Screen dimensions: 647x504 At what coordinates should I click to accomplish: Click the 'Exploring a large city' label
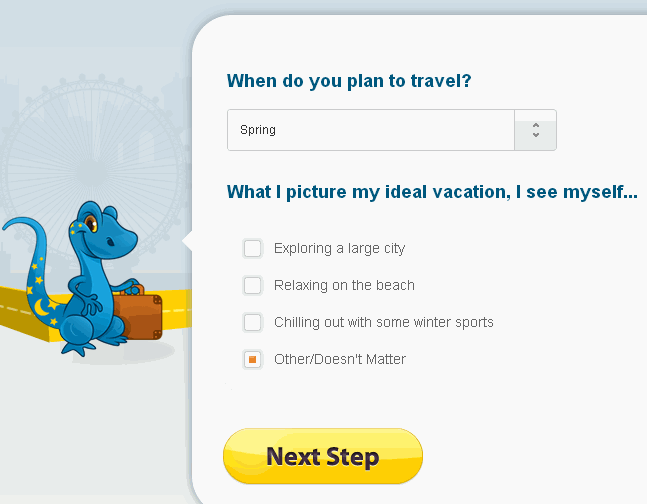pyautogui.click(x=339, y=248)
